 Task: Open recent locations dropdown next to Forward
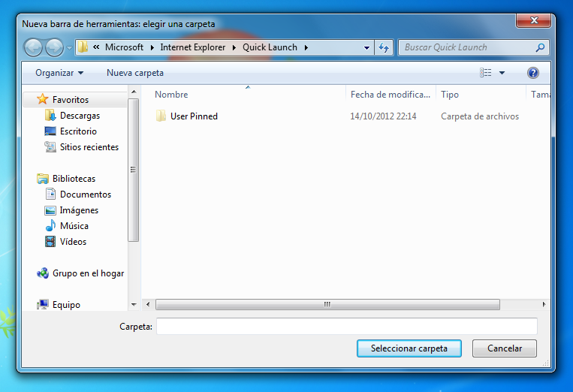click(x=69, y=47)
